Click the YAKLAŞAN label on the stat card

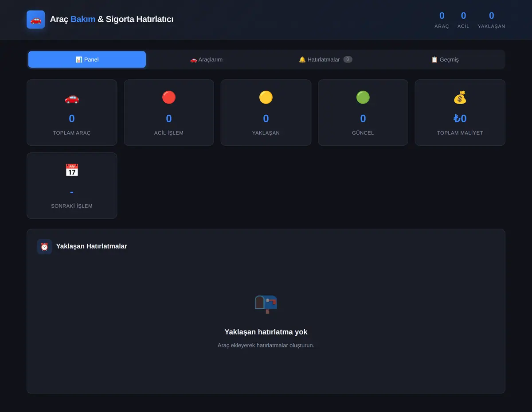tap(266, 133)
